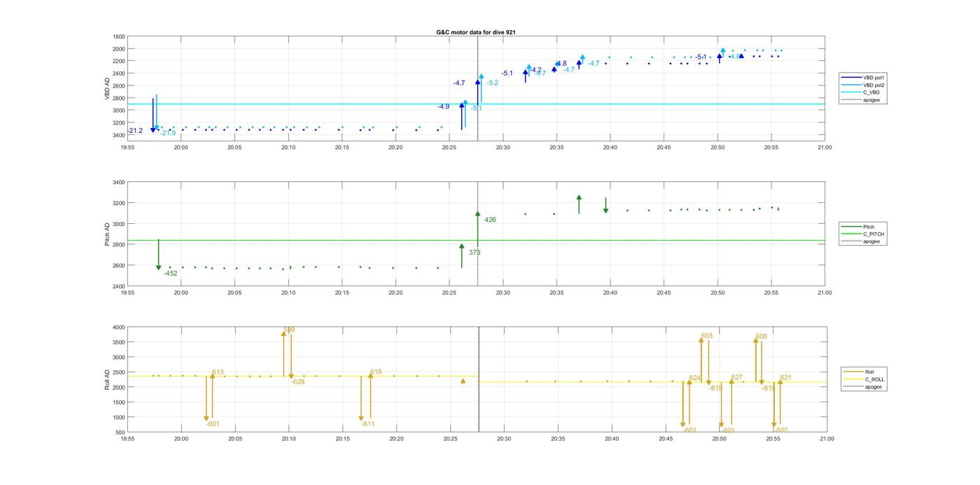
Task: Click the '-452' pitch data label
Action: (x=171, y=274)
